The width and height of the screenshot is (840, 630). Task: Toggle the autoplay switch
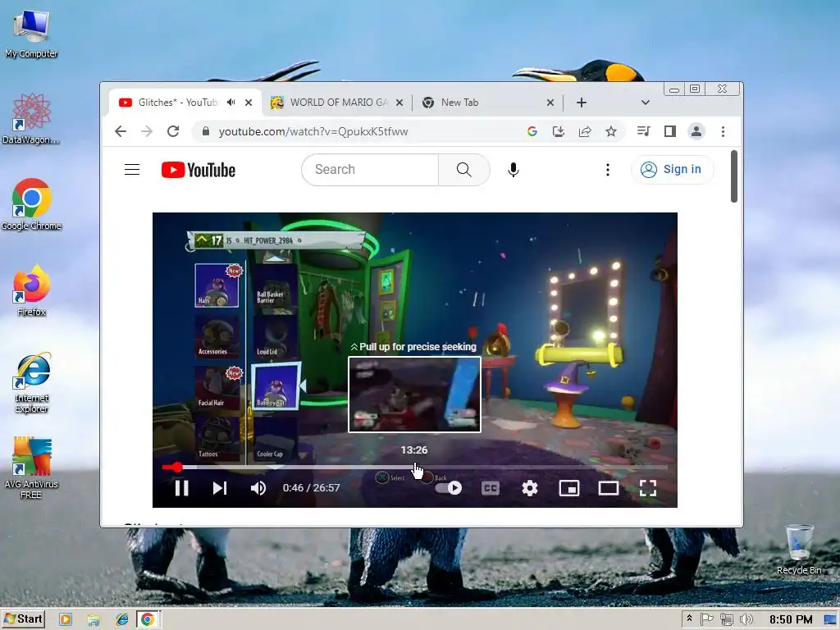[x=449, y=488]
